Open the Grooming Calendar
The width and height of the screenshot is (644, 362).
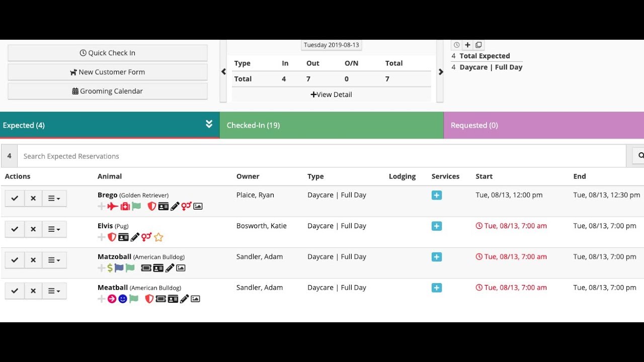click(x=108, y=91)
